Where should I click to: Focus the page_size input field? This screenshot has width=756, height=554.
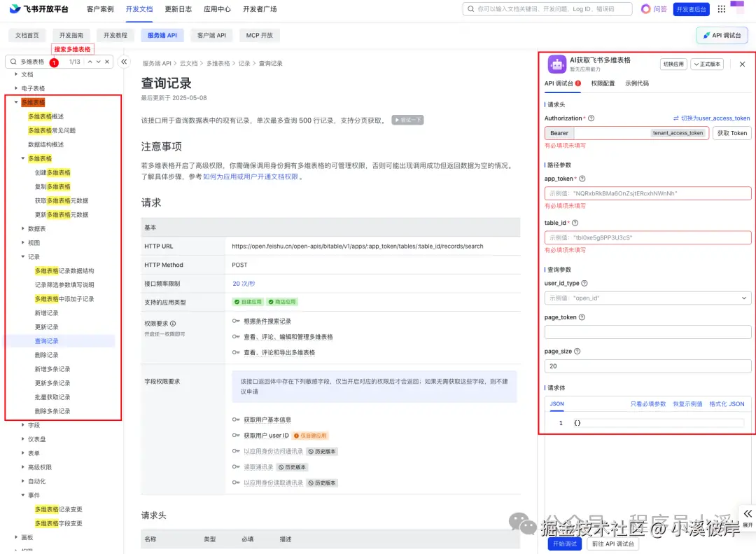click(647, 366)
